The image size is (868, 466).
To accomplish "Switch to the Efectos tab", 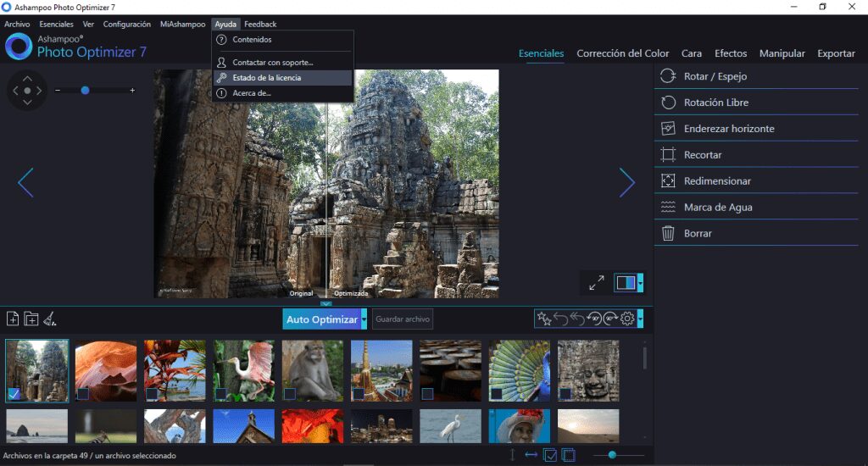I will coord(731,53).
